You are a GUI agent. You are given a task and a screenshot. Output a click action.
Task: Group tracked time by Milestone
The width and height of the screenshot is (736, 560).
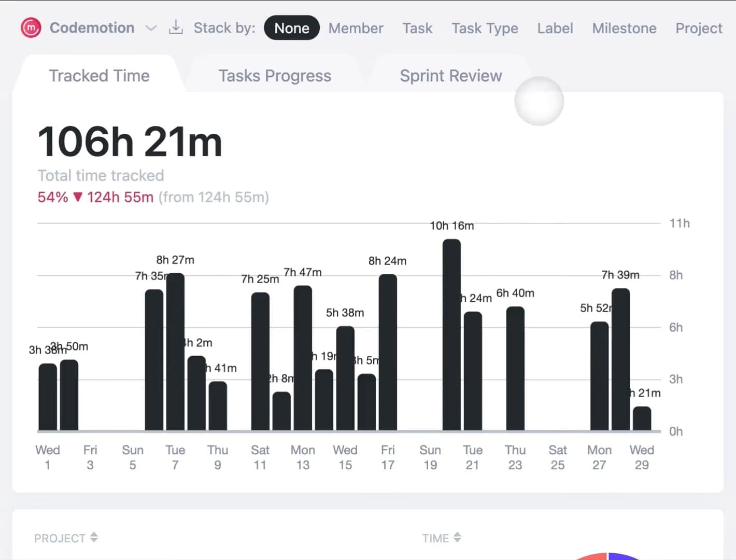coord(624,28)
